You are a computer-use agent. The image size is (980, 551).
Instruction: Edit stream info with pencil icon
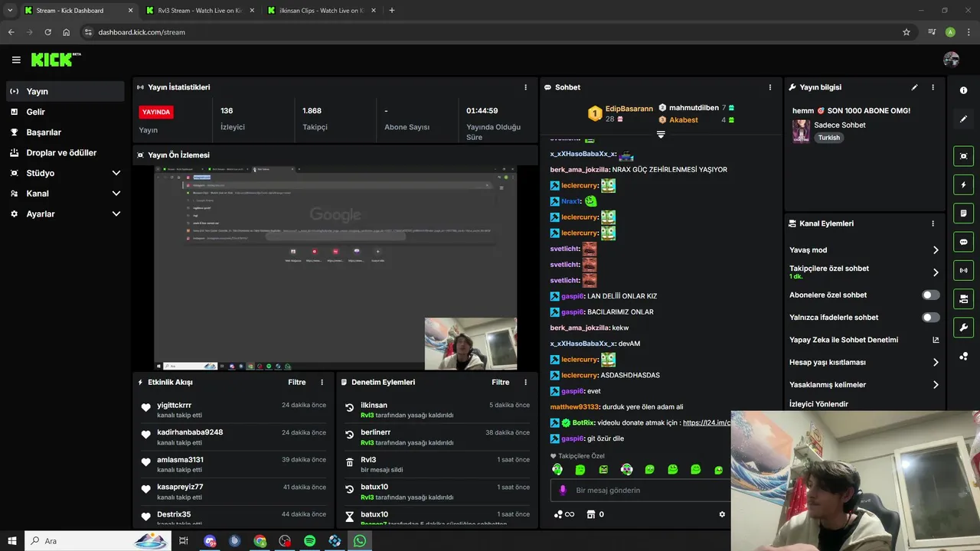[x=914, y=87]
